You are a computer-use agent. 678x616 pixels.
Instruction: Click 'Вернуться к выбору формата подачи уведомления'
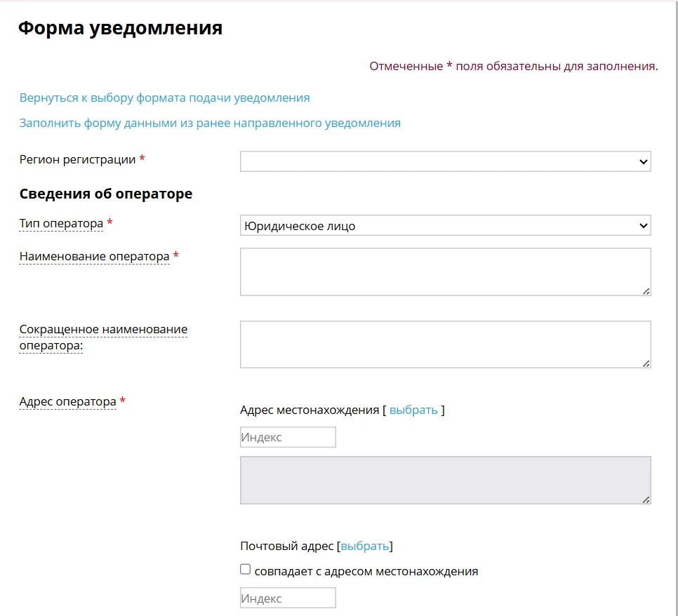click(x=165, y=98)
